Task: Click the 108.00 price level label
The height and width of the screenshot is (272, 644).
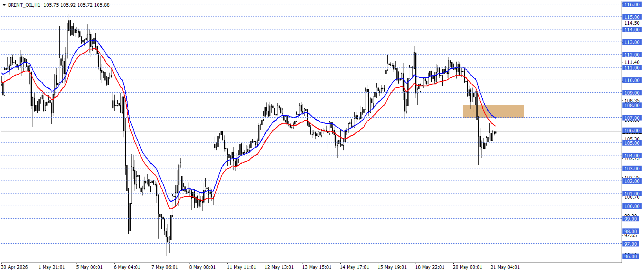Action: click(632, 106)
